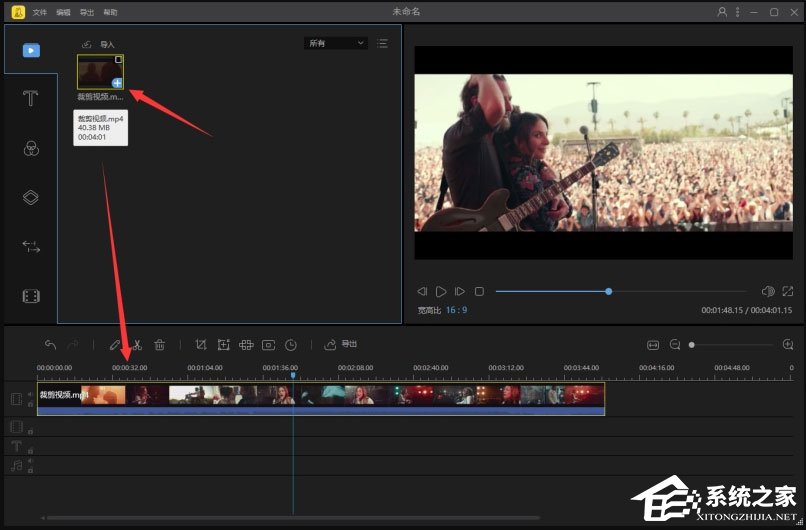Click the main video track film icon
Image resolution: width=806 pixels, height=530 pixels.
(16, 399)
